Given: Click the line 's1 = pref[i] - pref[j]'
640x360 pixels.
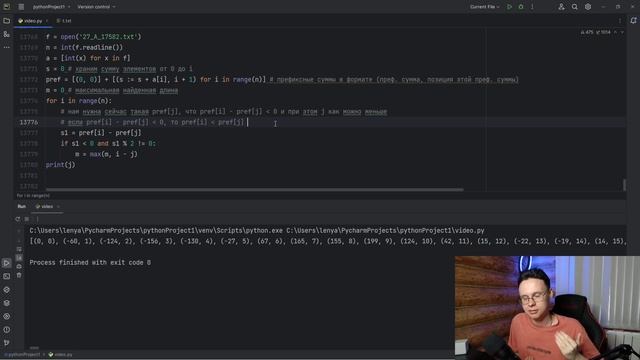Looking at the screenshot, I should coord(101,133).
